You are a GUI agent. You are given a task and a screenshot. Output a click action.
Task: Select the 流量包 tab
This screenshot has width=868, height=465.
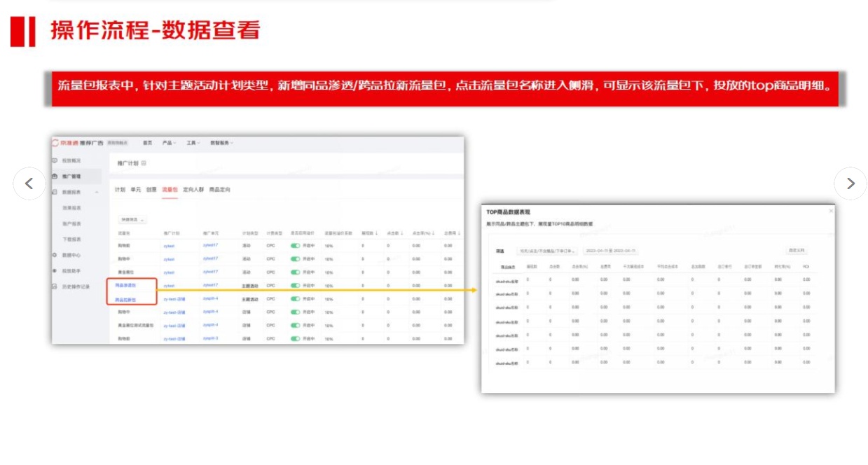pyautogui.click(x=170, y=190)
